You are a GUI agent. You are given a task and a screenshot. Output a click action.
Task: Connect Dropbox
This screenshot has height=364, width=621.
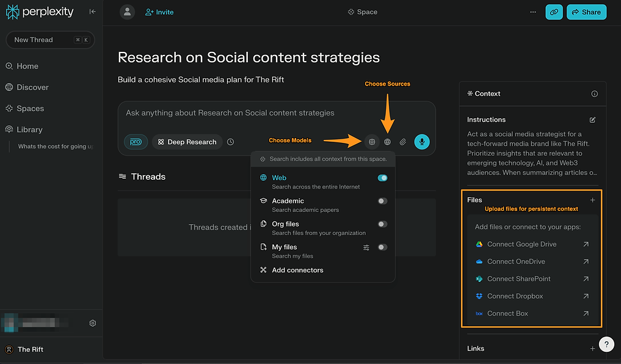click(532, 296)
